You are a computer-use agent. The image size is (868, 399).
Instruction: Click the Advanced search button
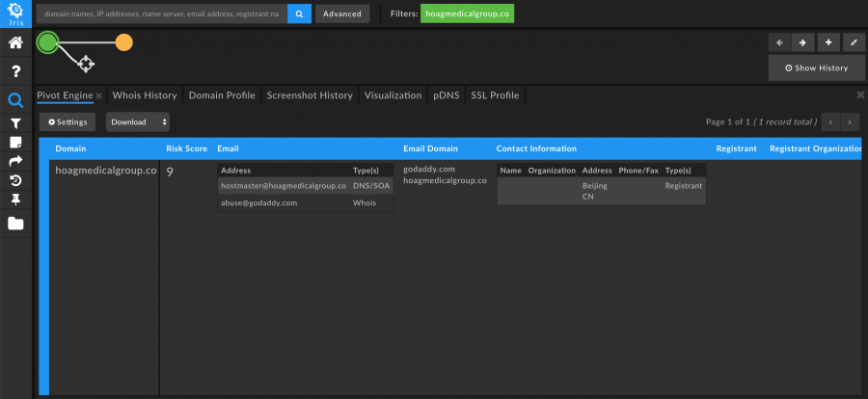(342, 13)
